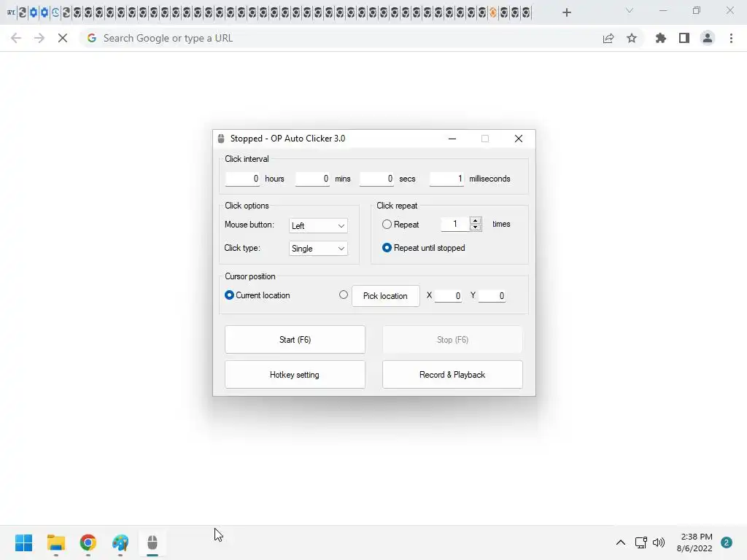
Task: Click the hours interval field
Action: (x=242, y=179)
